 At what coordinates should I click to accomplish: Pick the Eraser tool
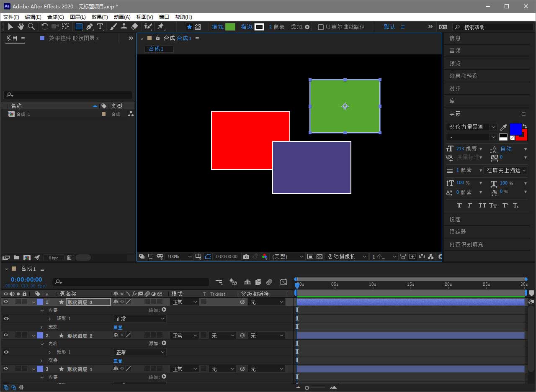134,27
